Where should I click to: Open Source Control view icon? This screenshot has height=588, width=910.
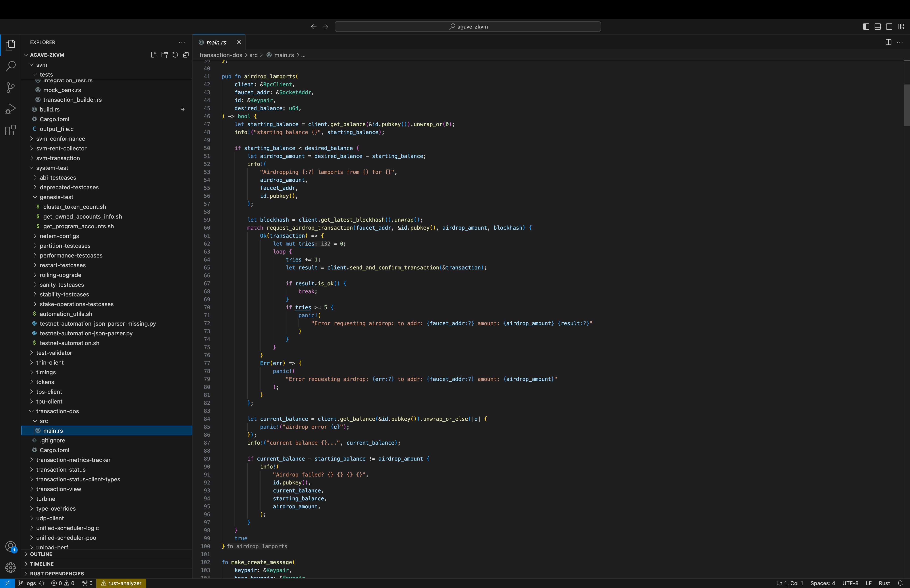[11, 88]
